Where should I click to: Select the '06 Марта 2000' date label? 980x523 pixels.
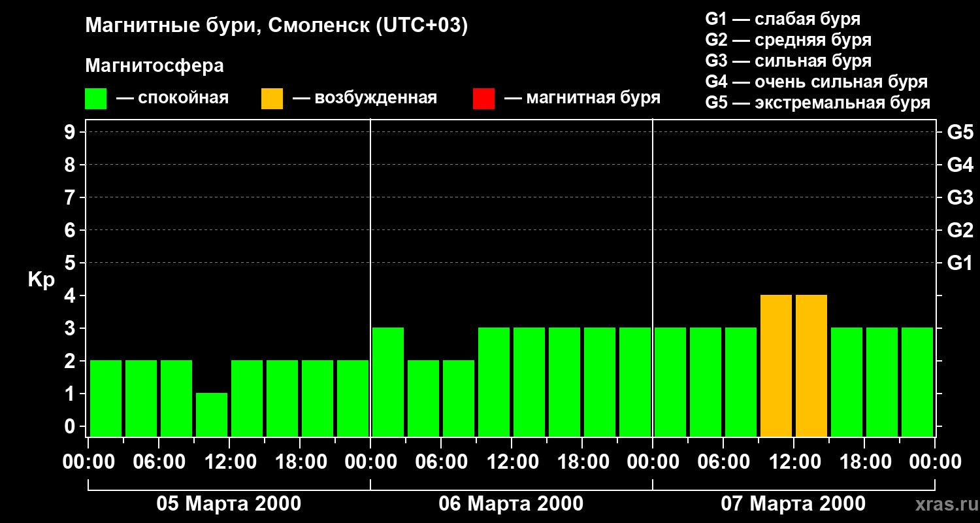point(511,504)
